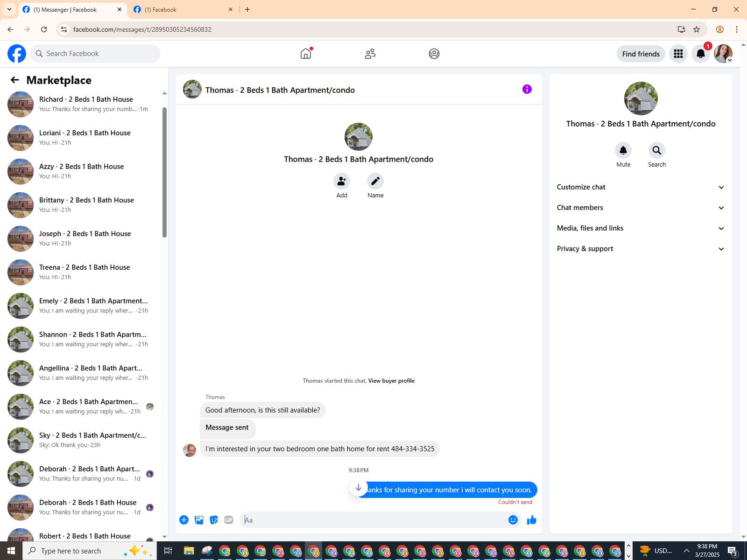Attach a file or photo icon

pos(199,520)
